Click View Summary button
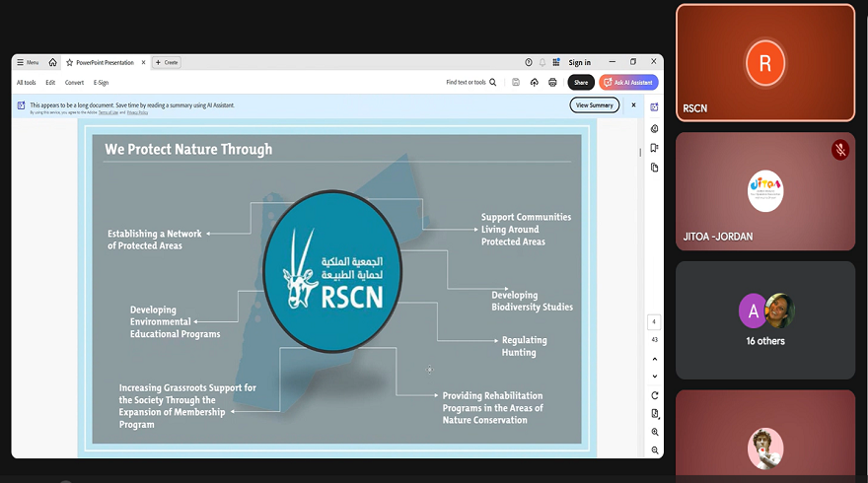The image size is (868, 483). click(x=595, y=105)
